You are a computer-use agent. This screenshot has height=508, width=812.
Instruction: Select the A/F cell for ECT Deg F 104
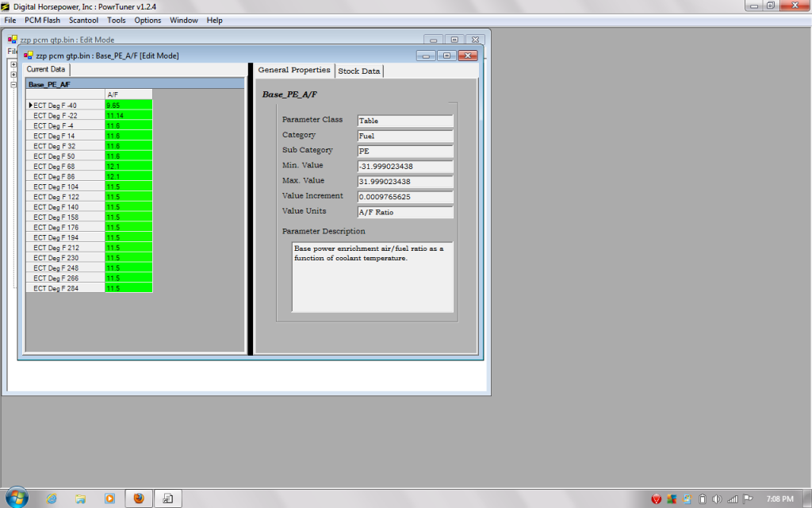coord(128,187)
